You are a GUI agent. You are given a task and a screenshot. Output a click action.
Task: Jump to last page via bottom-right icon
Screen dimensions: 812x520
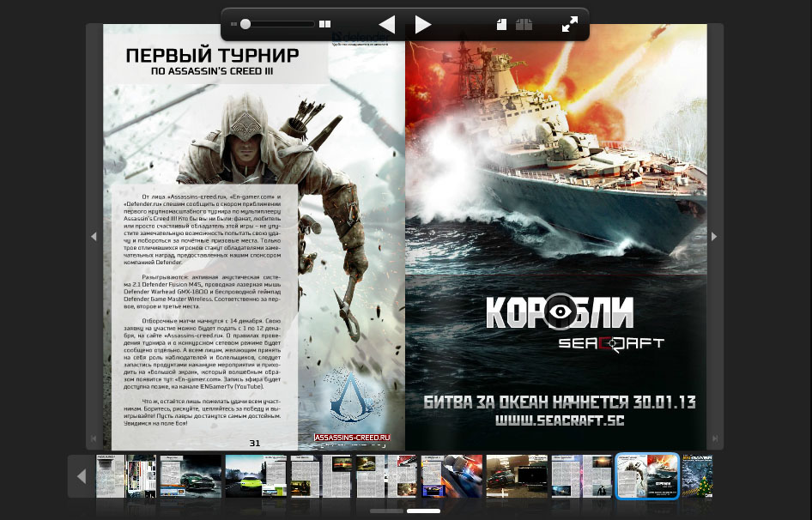(x=715, y=438)
